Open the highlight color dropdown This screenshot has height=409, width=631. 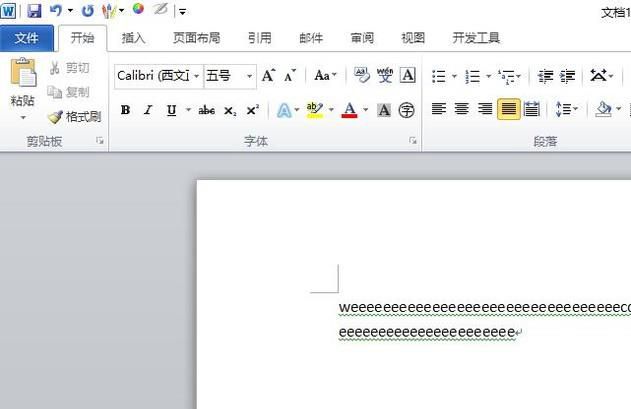(331, 110)
